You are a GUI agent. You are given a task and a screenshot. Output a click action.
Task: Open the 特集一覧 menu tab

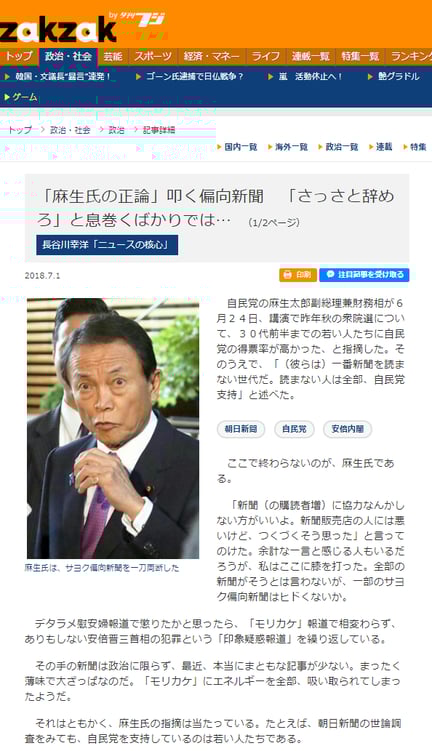(360, 56)
